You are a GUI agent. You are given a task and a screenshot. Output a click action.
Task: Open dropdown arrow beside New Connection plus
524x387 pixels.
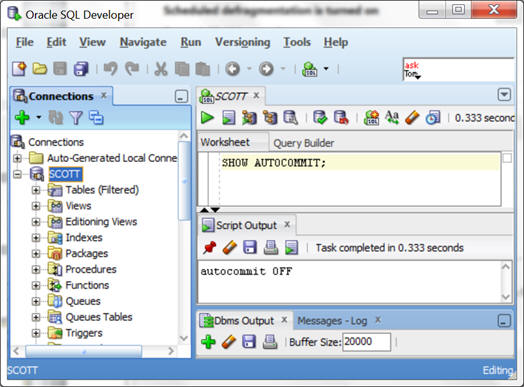[x=39, y=117]
